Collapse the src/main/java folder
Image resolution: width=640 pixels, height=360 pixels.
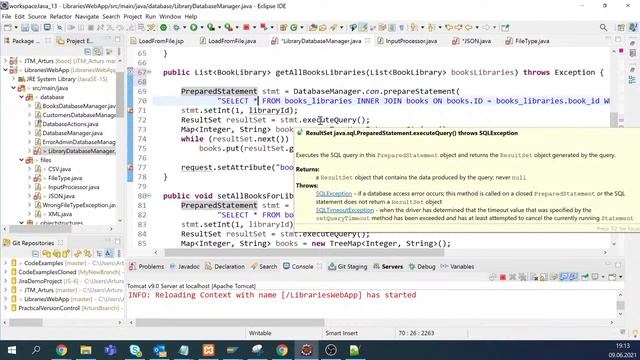click(x=13, y=88)
